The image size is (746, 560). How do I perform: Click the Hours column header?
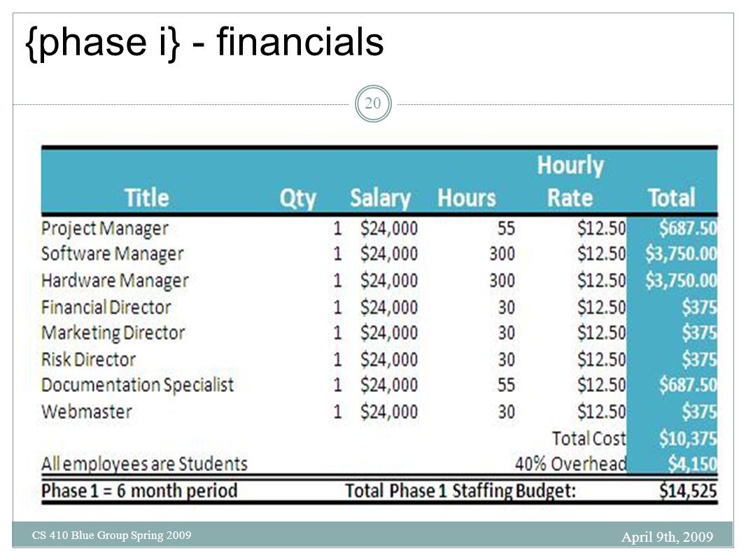[x=466, y=198]
